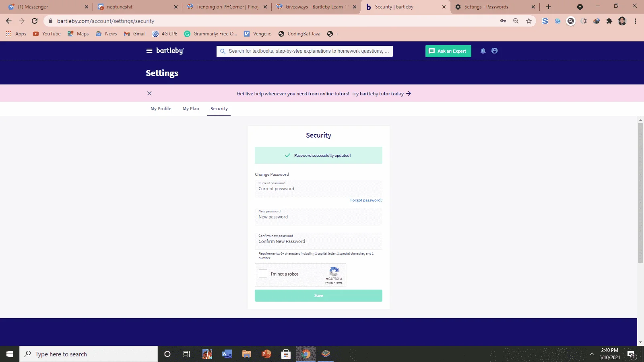Open PowerPoint from the taskbar
Image resolution: width=644 pixels, height=362 pixels.
[266, 354]
